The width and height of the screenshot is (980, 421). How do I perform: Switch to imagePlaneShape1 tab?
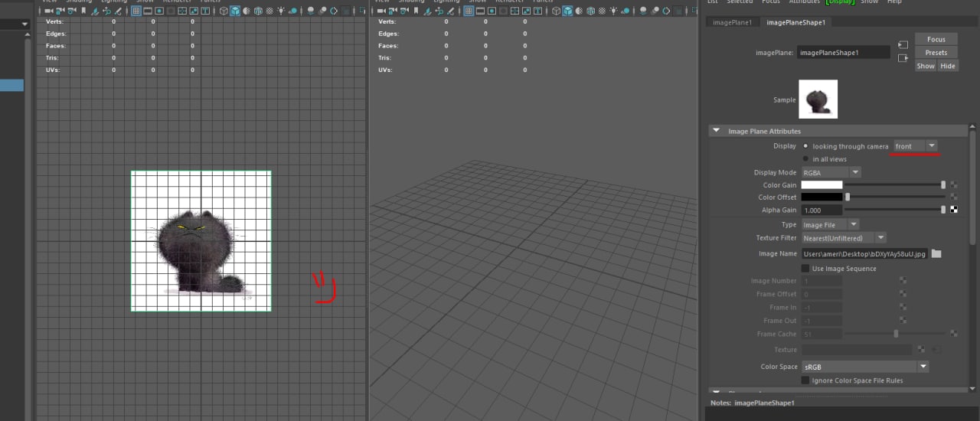click(795, 22)
